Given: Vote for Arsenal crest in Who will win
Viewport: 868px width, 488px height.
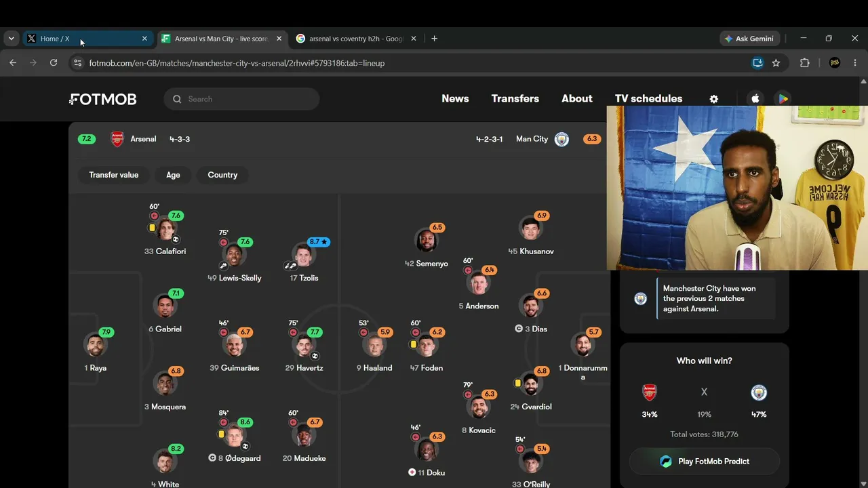Looking at the screenshot, I should click(650, 392).
